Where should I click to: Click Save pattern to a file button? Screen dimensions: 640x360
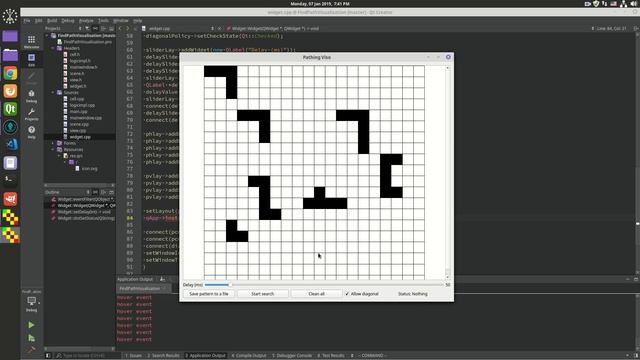(x=209, y=294)
